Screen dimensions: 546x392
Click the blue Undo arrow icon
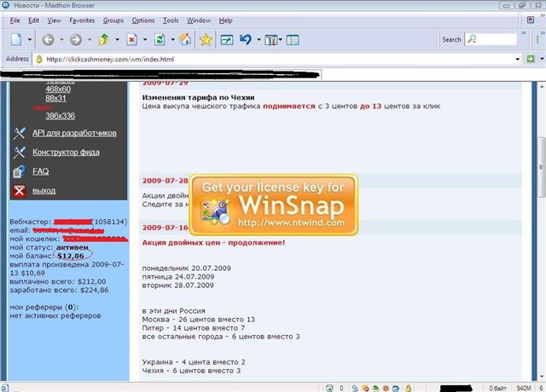click(x=247, y=39)
